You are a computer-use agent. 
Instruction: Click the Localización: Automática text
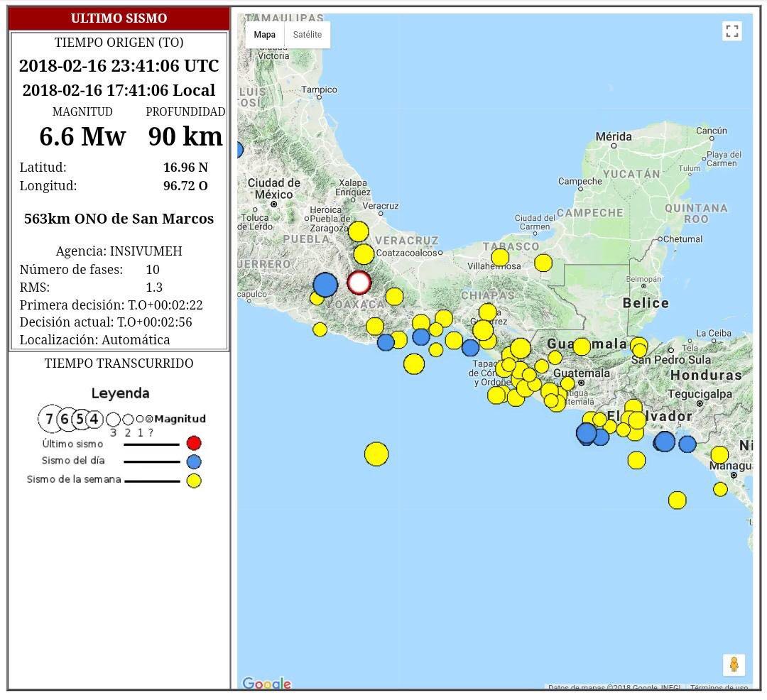pos(95,340)
